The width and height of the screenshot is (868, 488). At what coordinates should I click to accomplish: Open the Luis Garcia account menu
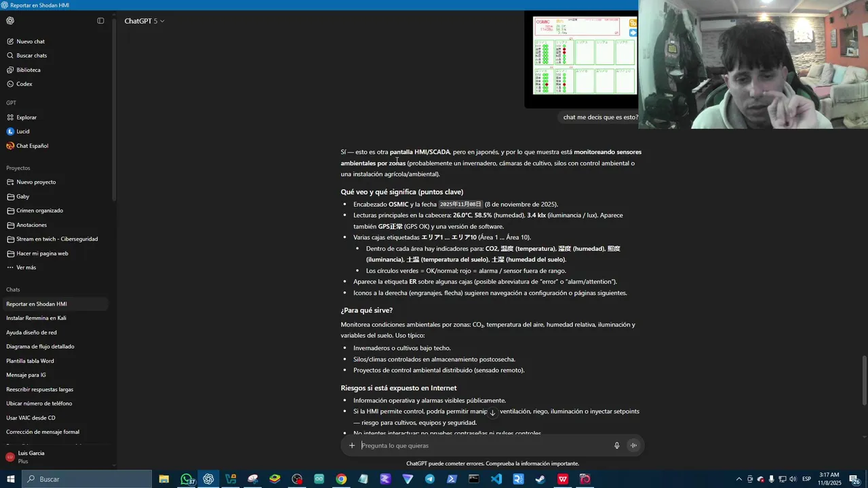click(54, 457)
